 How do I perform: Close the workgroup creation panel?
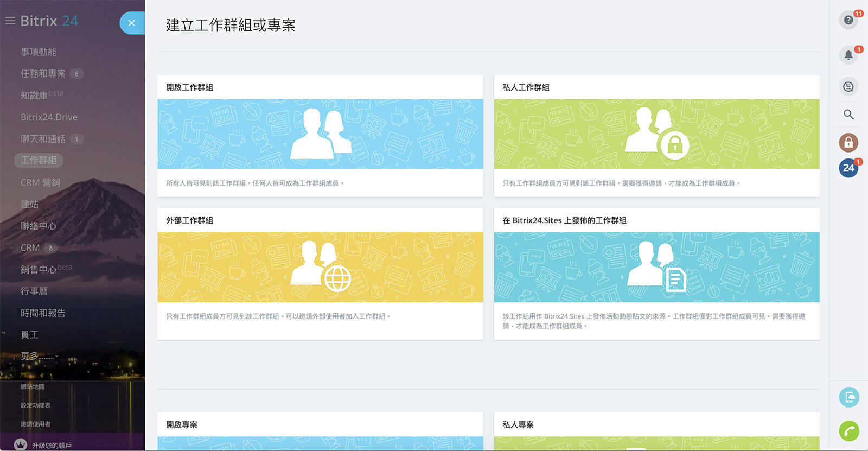pyautogui.click(x=132, y=23)
